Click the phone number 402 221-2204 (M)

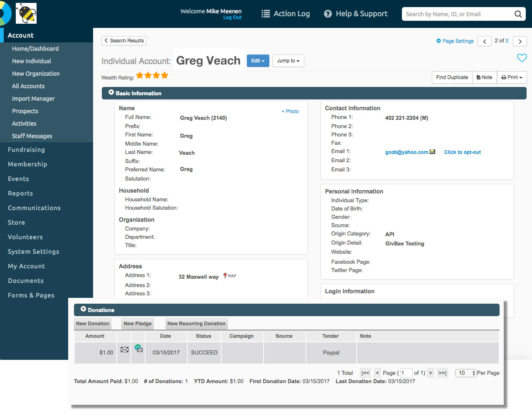406,118
